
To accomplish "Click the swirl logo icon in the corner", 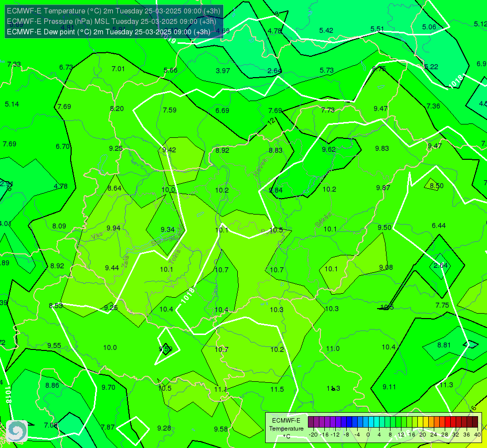I will (16, 431).
